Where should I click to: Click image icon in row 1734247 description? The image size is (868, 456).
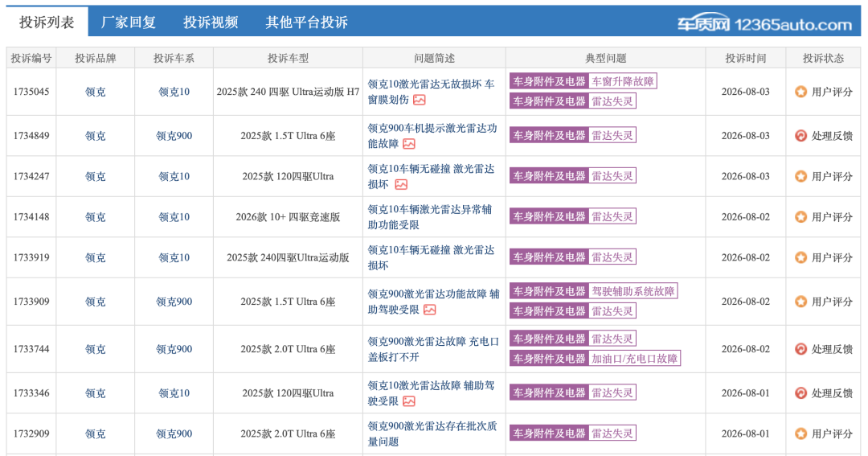(401, 184)
